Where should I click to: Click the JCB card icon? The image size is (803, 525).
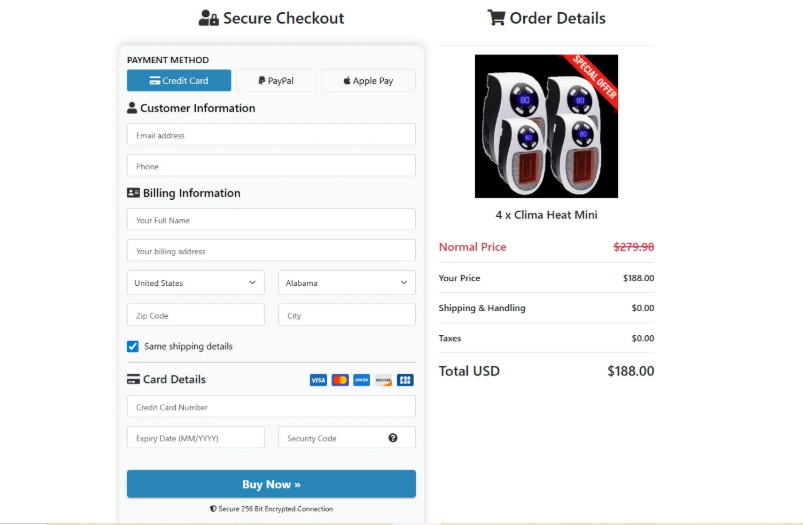tap(405, 380)
